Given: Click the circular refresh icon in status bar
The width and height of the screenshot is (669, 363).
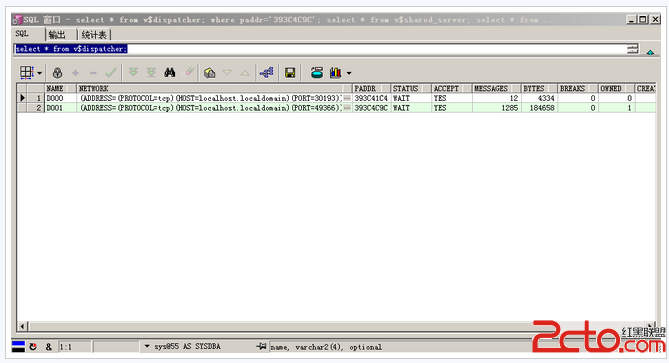Looking at the screenshot, I should (x=33, y=347).
